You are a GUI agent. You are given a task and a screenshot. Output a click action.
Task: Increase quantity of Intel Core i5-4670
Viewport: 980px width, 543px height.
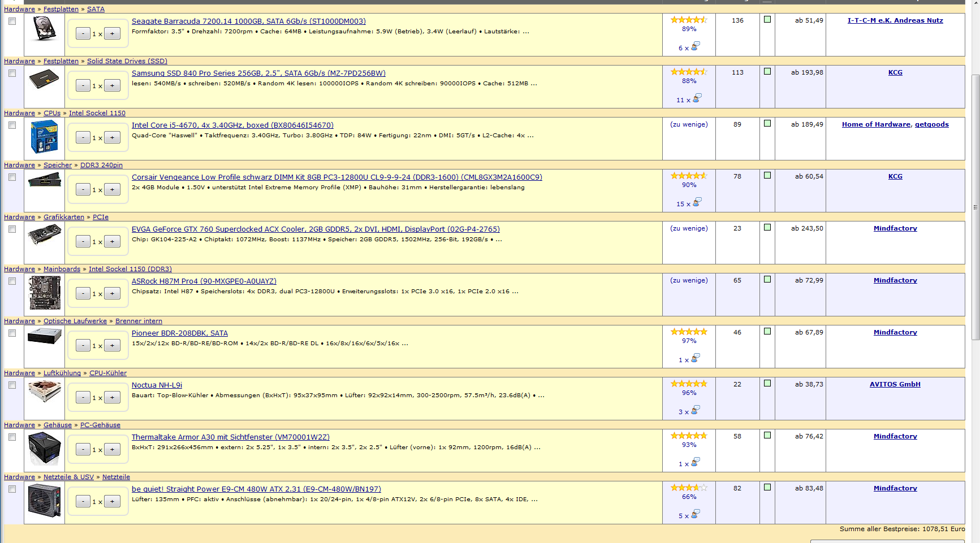pyautogui.click(x=112, y=138)
